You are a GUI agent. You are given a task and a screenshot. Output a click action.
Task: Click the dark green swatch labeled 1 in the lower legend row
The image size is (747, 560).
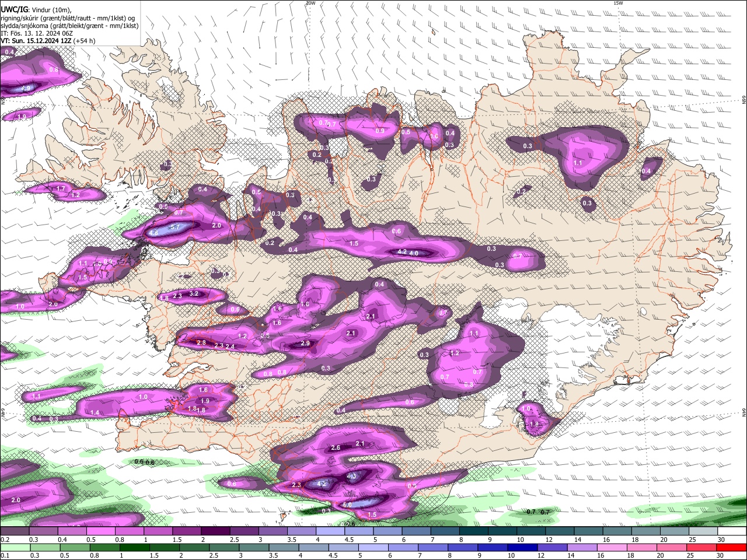coord(134,547)
